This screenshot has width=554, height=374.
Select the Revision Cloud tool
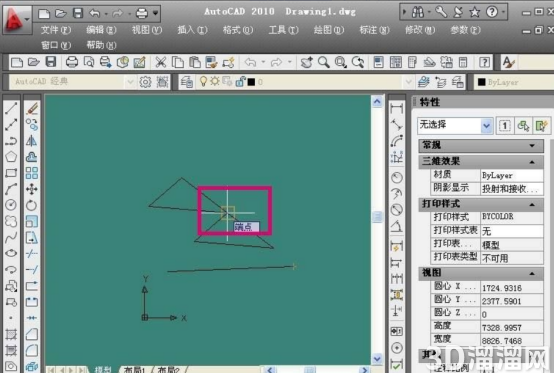click(11, 221)
